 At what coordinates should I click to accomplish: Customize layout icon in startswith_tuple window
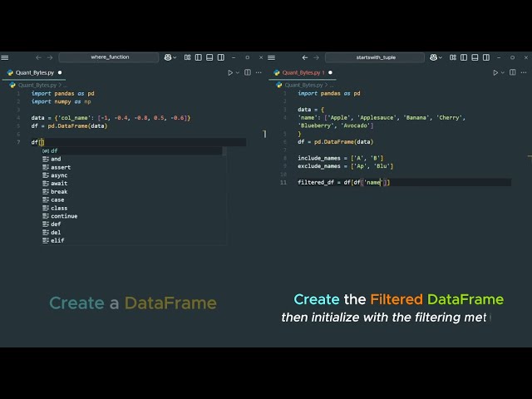click(x=453, y=57)
